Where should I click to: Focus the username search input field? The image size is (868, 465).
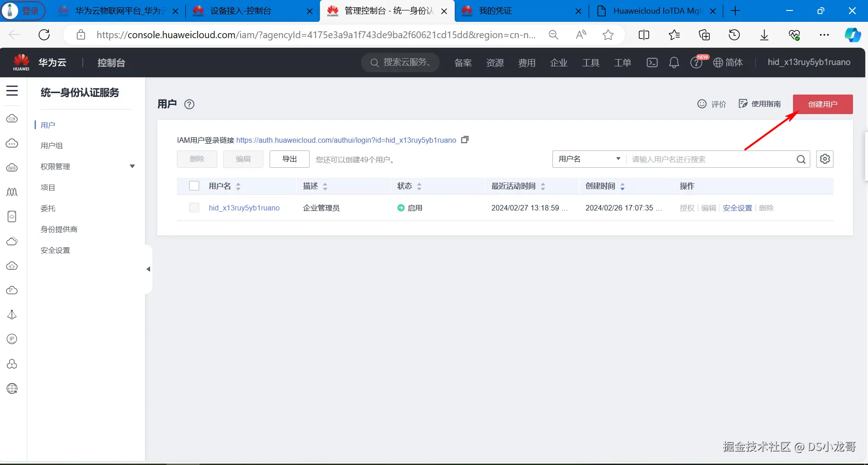pos(711,159)
